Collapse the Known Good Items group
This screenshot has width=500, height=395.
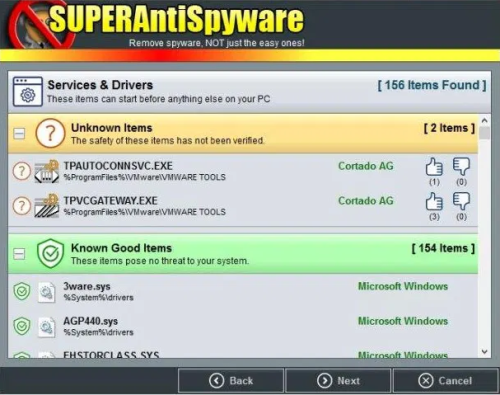[x=19, y=254]
